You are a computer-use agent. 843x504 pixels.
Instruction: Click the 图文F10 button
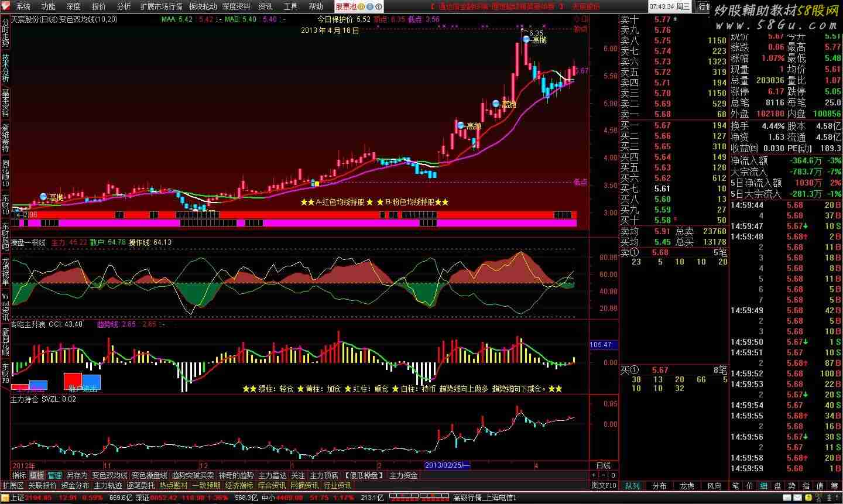pyautogui.click(x=604, y=485)
